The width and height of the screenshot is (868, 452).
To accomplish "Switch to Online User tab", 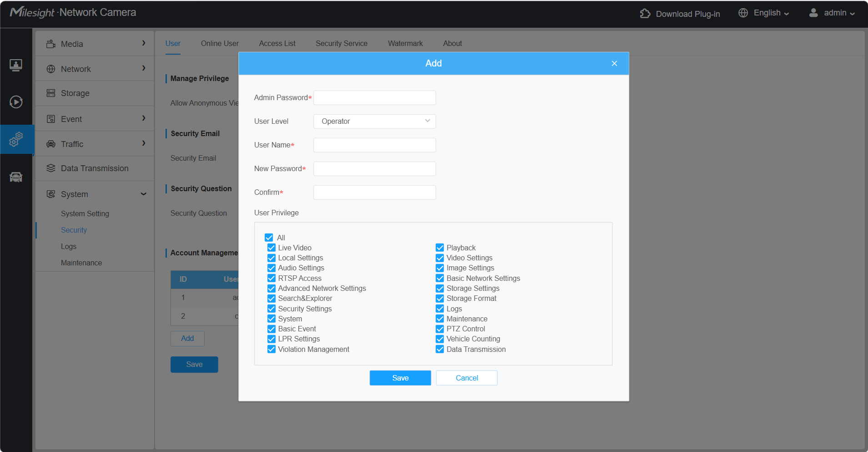I will (220, 43).
